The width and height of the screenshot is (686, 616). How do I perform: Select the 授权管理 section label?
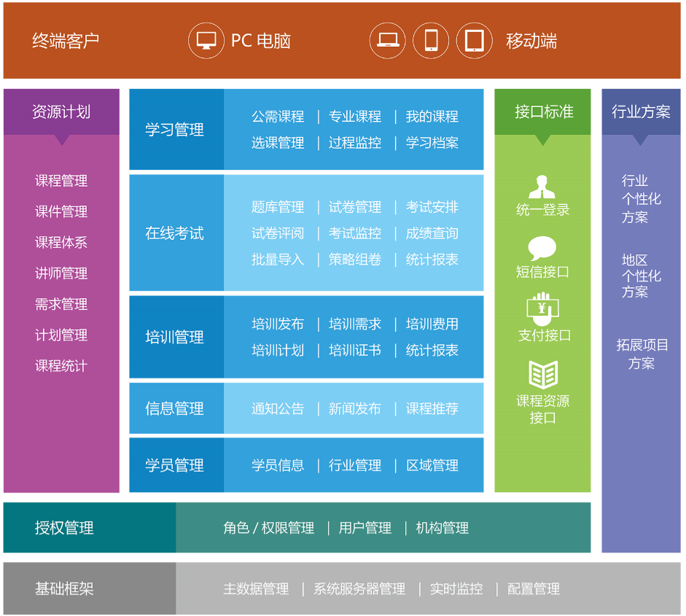tap(90, 528)
